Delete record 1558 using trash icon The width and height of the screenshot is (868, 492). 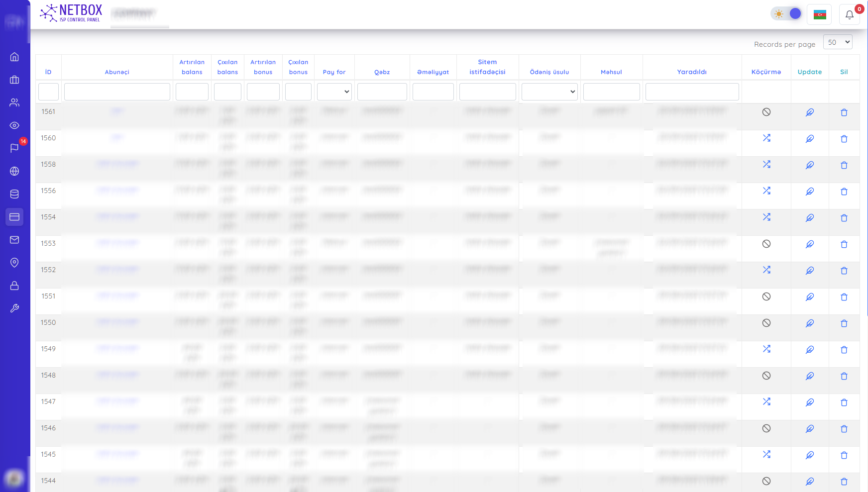[844, 165]
